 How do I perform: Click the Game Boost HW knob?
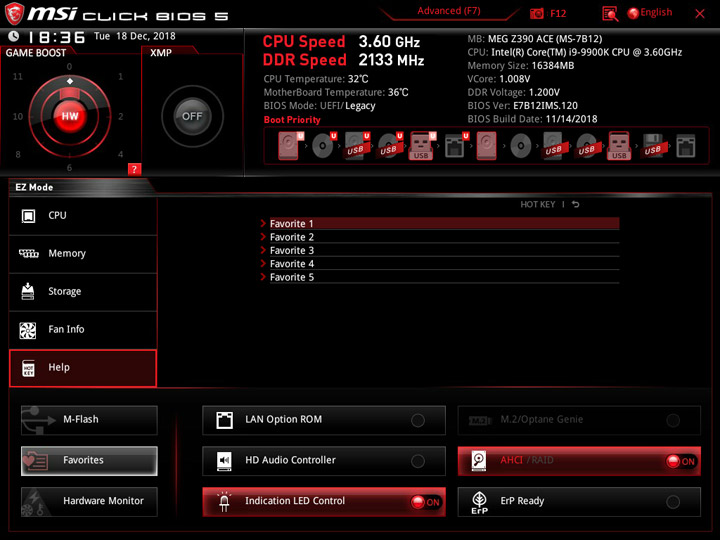tap(70, 116)
